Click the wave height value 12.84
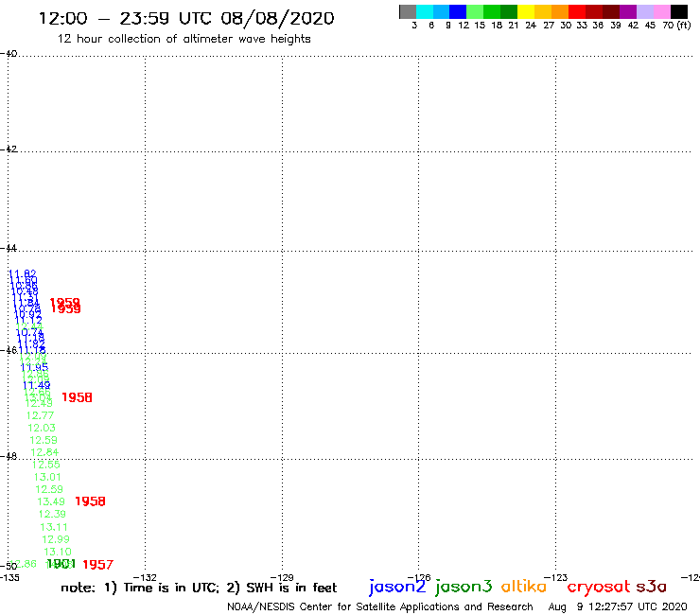 pos(44,452)
